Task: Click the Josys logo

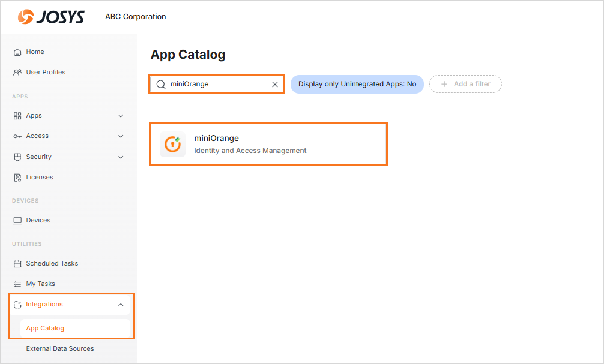Action: [x=50, y=17]
